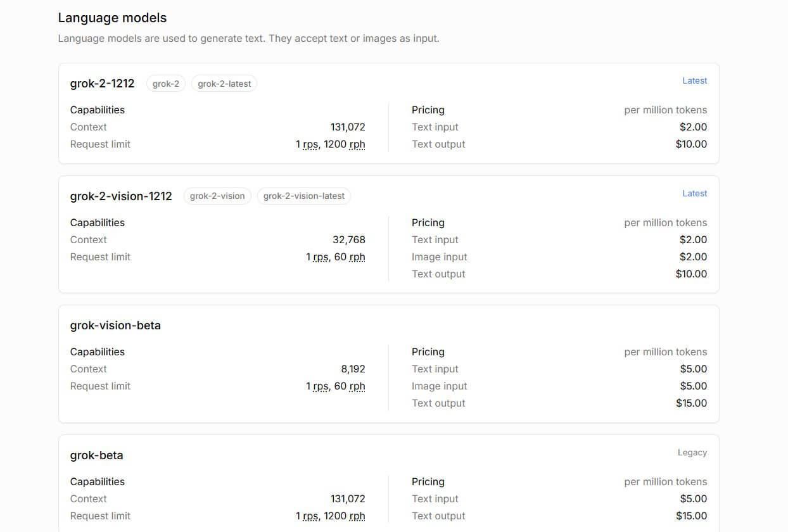This screenshot has height=532, width=788.
Task: Select the Capabilities label for grok-2-1212
Action: (97, 110)
